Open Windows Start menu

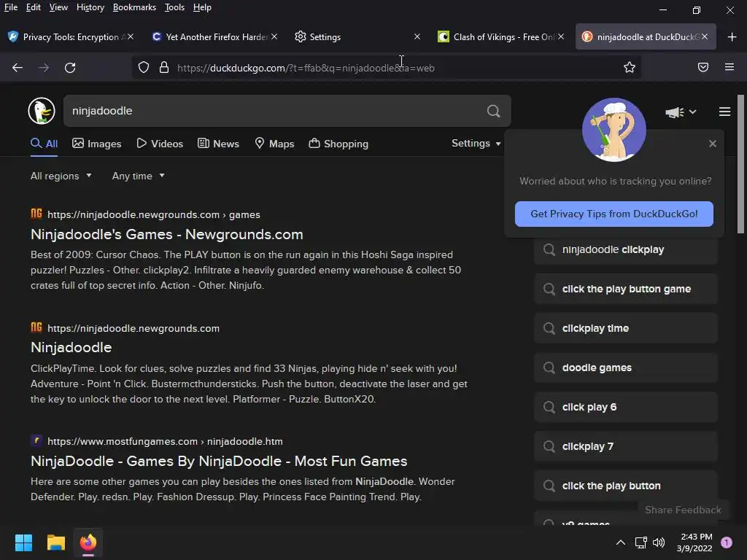[23, 542]
